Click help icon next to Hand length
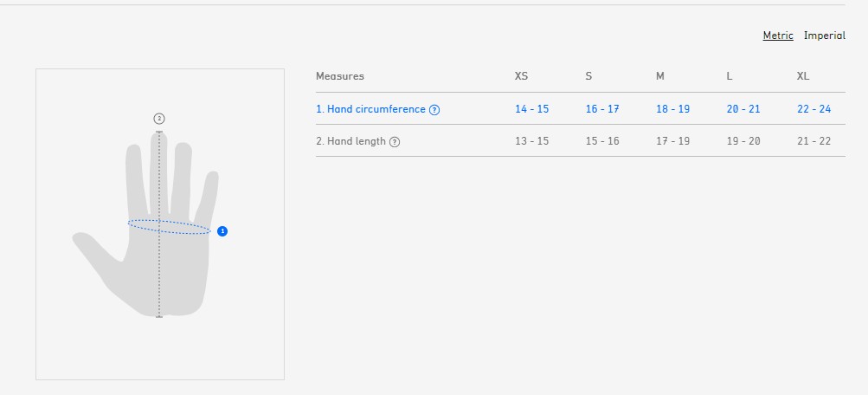Screen dimensions: 868x395 [x=395, y=142]
